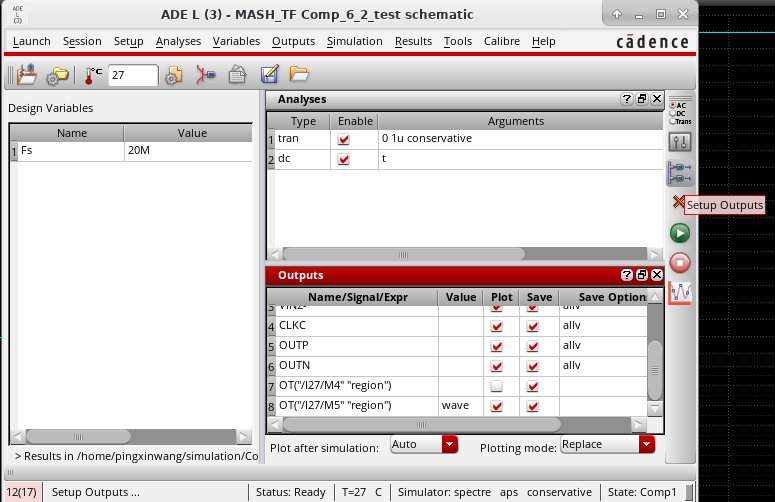Open Model Libraries gear-document icon
The height and width of the screenshot is (502, 775).
click(x=173, y=75)
